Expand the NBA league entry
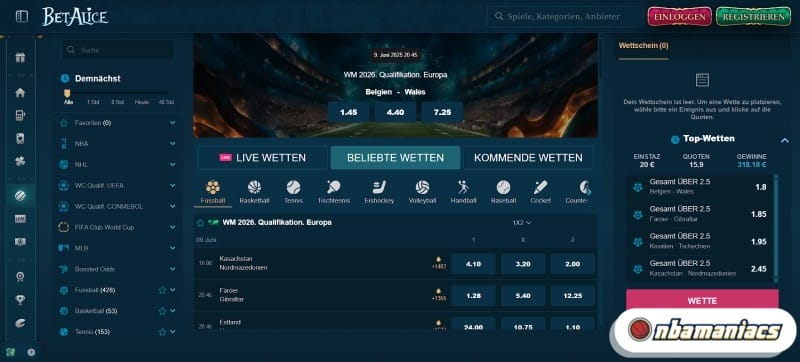800x362 pixels. 172,144
